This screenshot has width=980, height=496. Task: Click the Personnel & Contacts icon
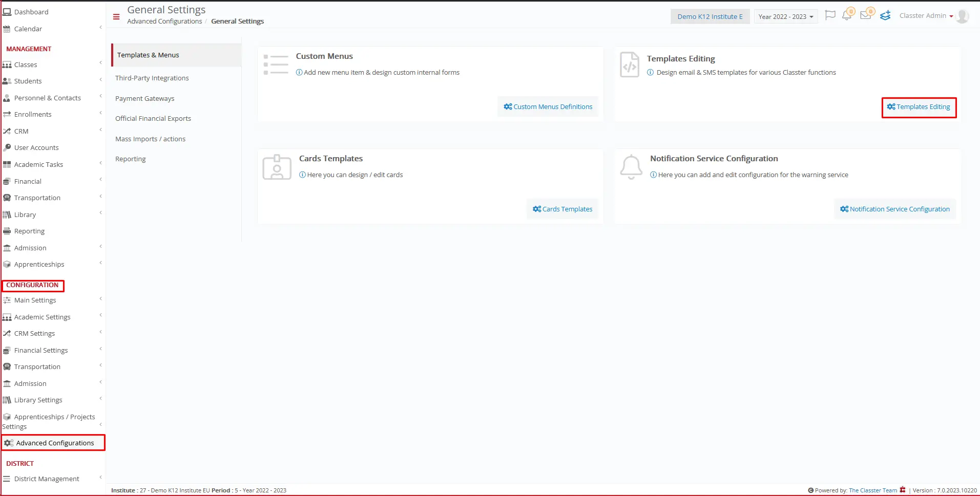(x=7, y=98)
